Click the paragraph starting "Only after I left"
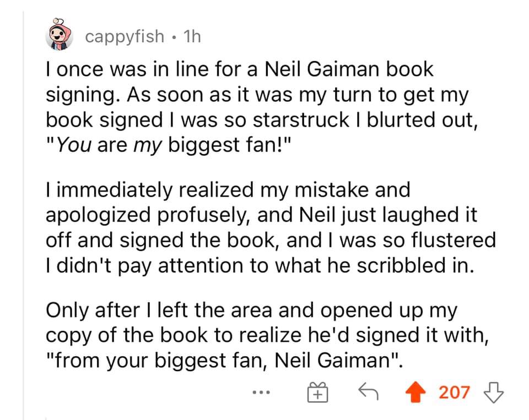 (266, 334)
